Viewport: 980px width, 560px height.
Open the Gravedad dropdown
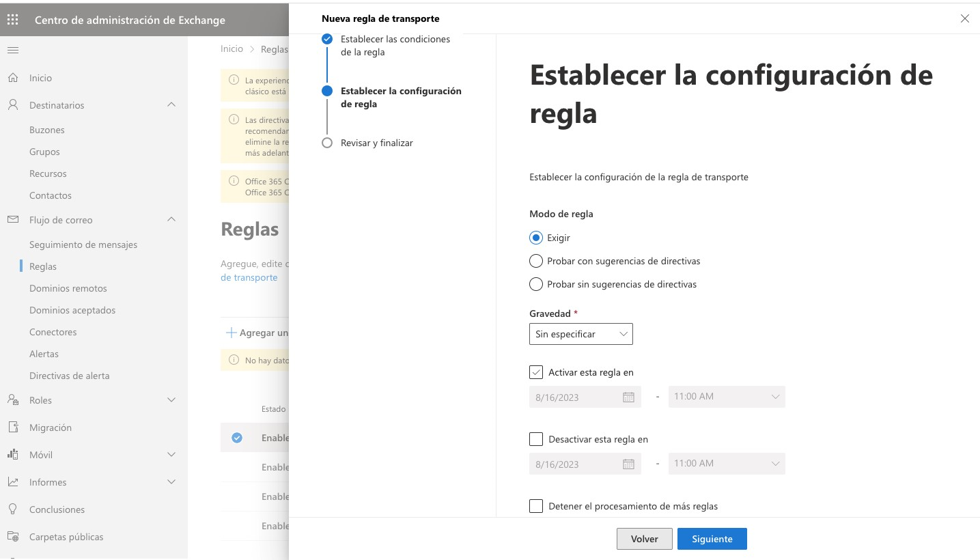pos(581,334)
